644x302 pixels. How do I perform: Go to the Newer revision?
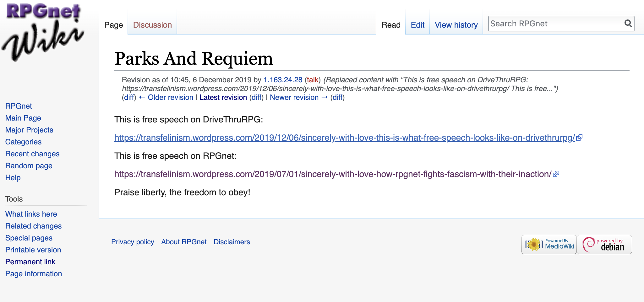299,97
